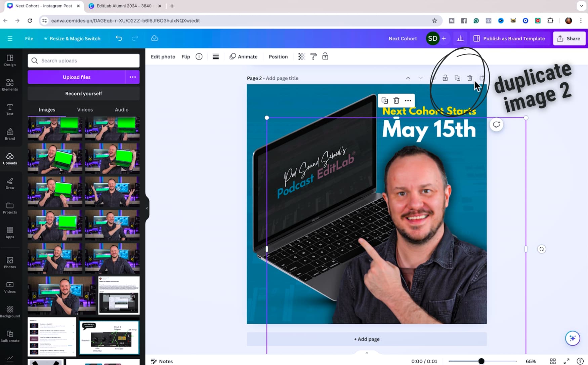Screen dimensions: 588x365
Task: Open the Elements panel
Action: coord(10,85)
